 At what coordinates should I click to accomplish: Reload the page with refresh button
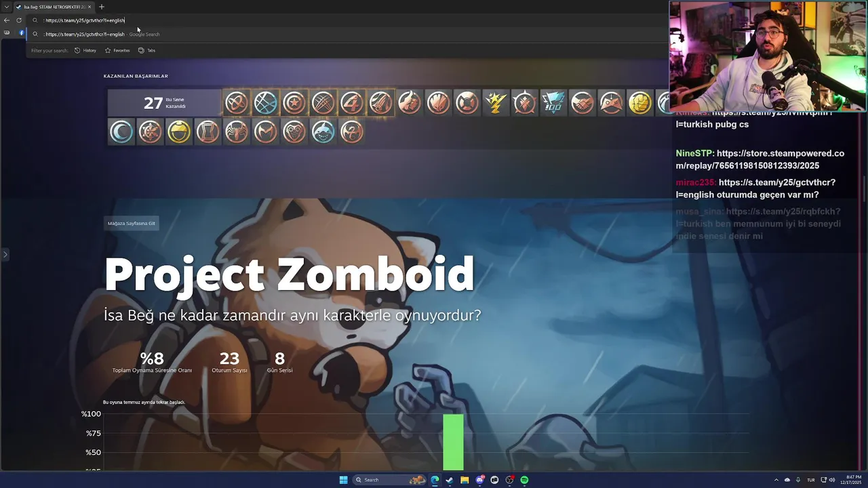point(19,20)
